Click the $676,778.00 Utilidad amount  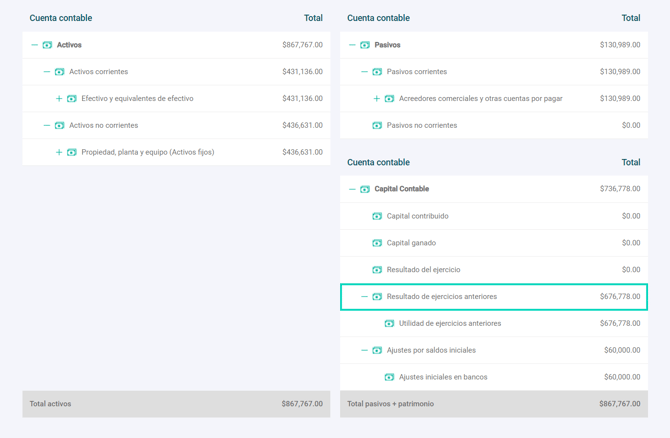pos(619,324)
